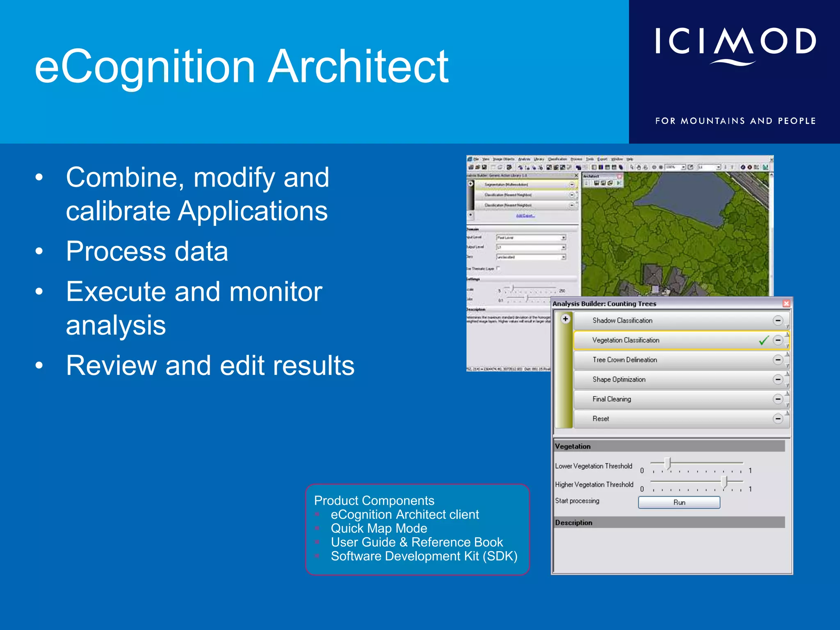Click the minus icon on the Reset action
840x630 pixels.
click(x=777, y=419)
